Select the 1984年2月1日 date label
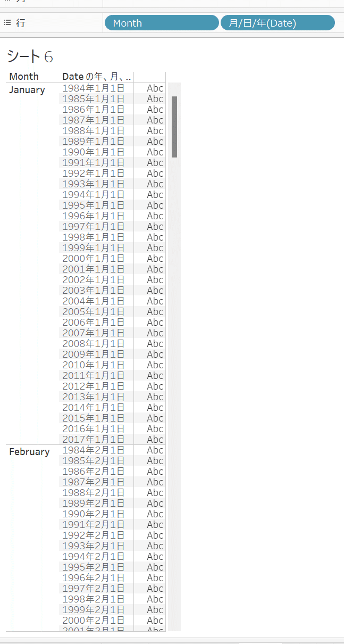Viewport: 344px width, 644px height. (x=94, y=450)
